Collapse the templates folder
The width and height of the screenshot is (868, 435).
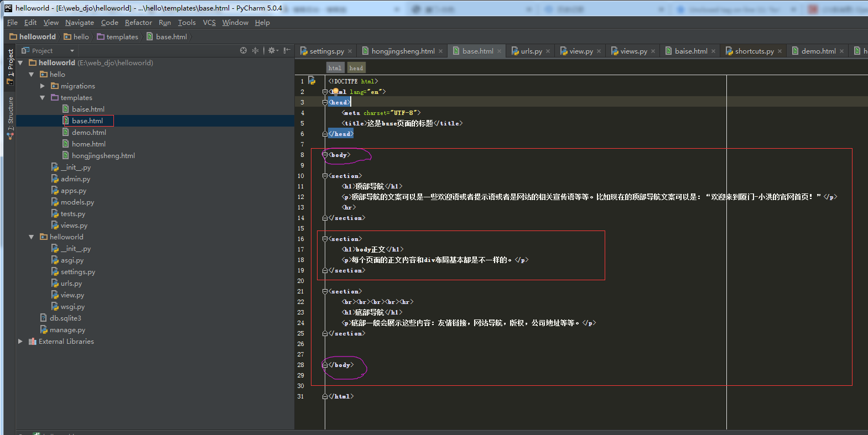click(x=43, y=98)
